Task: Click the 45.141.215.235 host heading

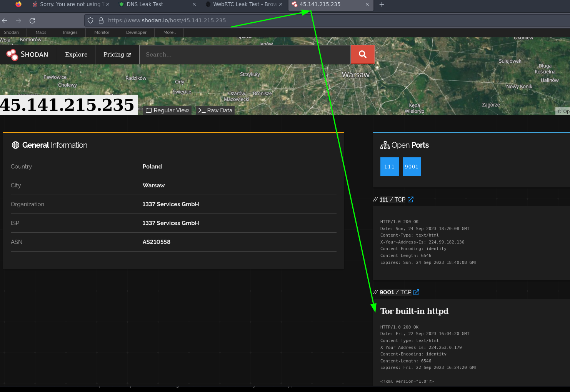Action: 67,105
